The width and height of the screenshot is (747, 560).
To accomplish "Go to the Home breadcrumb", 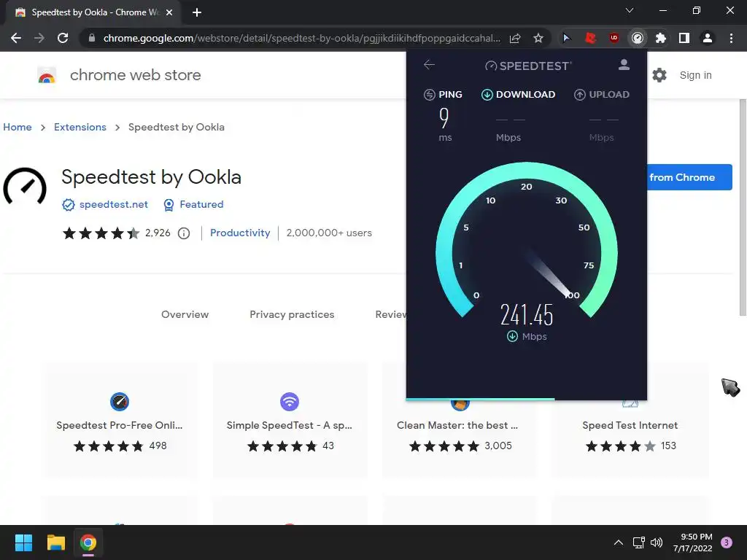I will [x=18, y=127].
